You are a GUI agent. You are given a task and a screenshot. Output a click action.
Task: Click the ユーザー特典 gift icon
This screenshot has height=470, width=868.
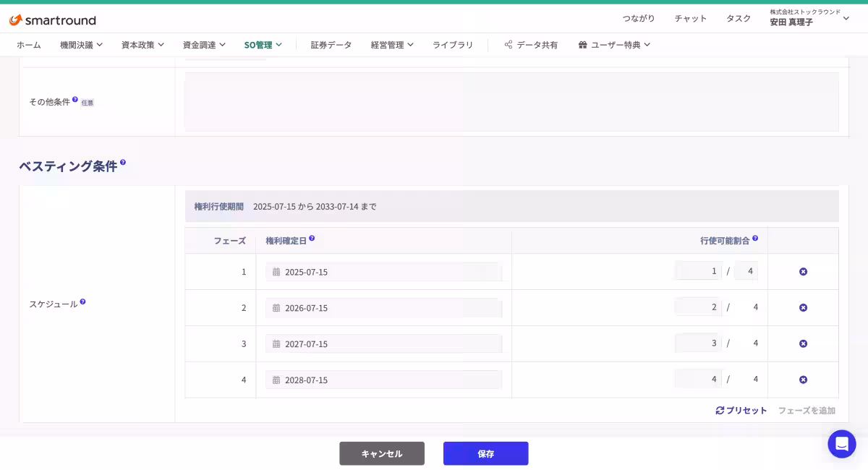click(582, 45)
